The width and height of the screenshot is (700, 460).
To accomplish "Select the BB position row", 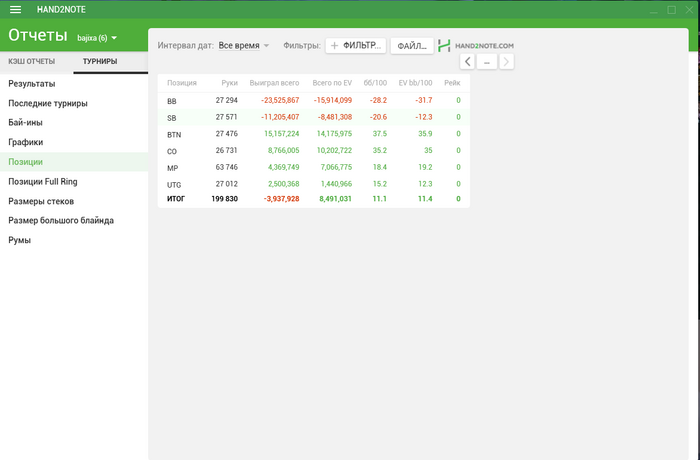I will (313, 100).
